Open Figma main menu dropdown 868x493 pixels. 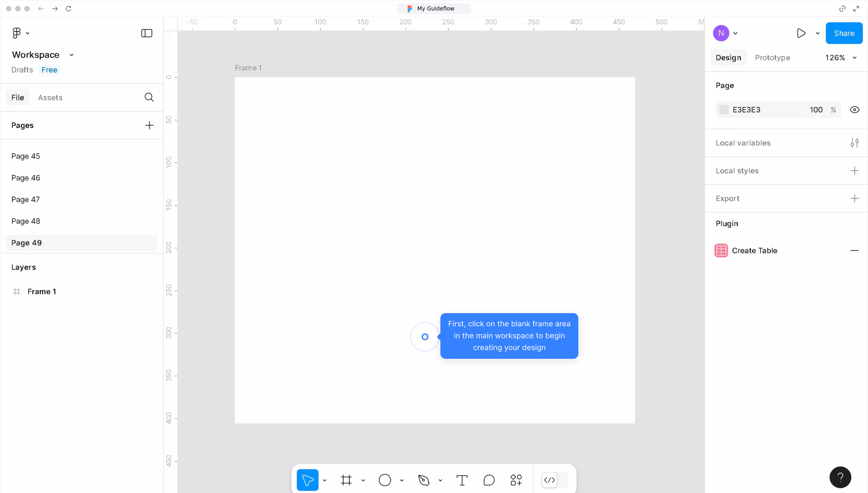click(20, 33)
